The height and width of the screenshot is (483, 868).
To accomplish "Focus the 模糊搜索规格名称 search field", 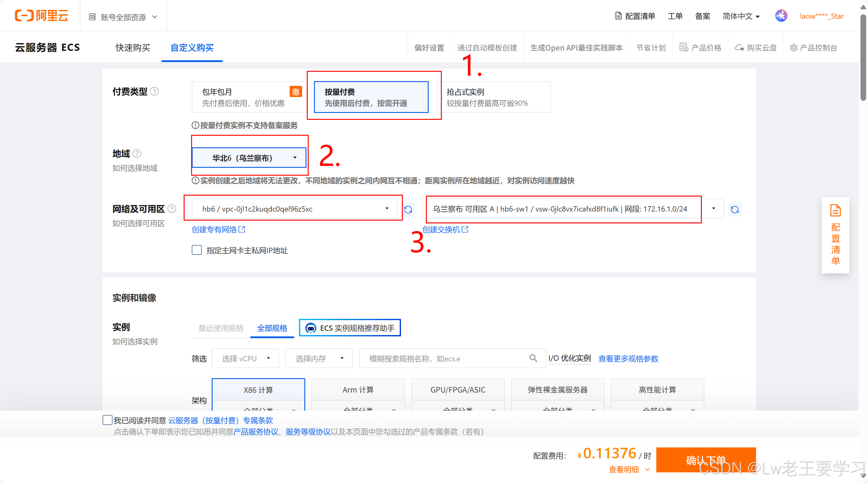I will tap(452, 358).
